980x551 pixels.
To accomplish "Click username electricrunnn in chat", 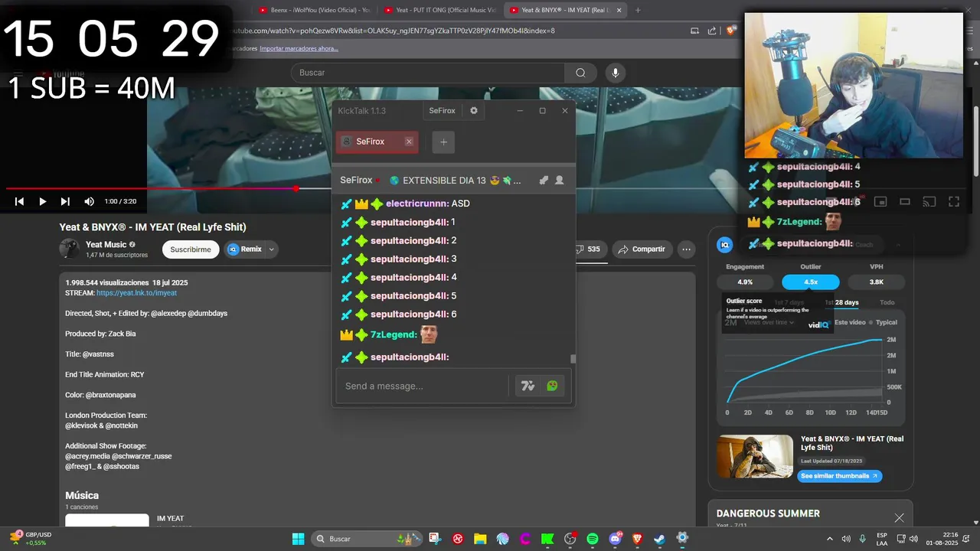I will [x=417, y=204].
